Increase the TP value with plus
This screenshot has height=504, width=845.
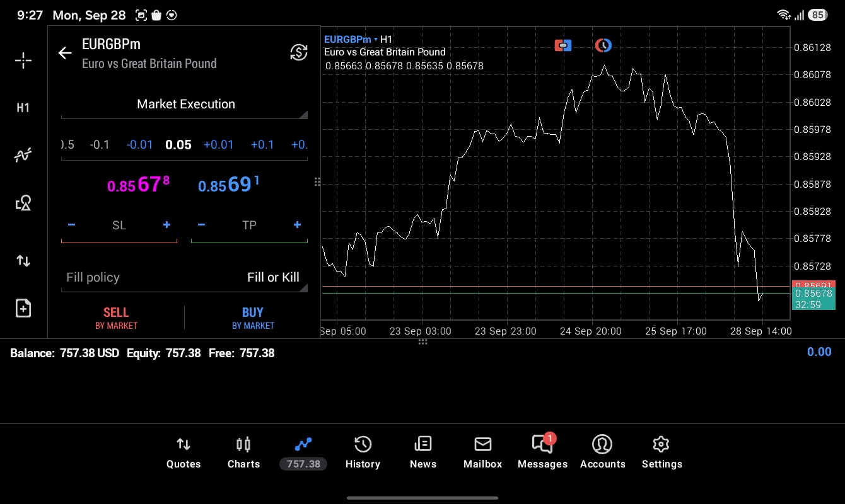click(297, 225)
